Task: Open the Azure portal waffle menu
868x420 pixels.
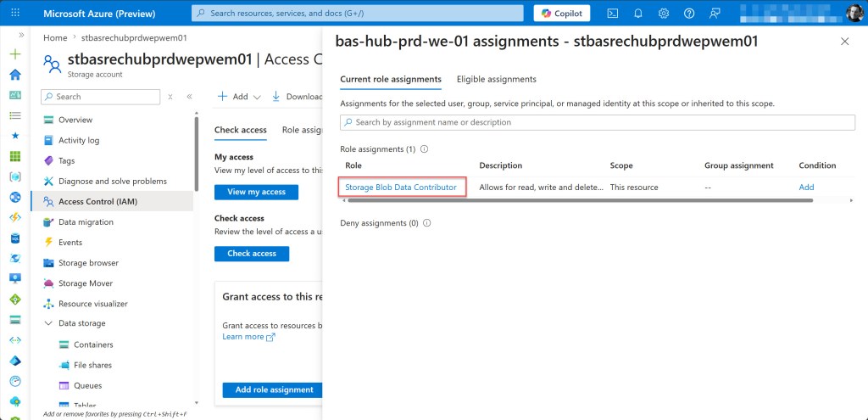Action: click(14, 14)
